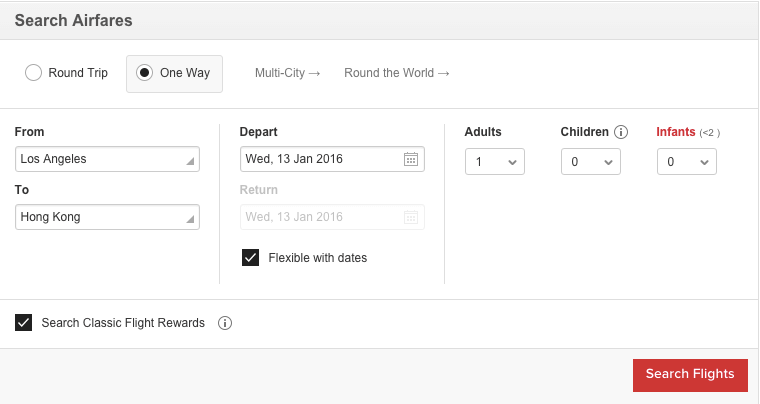Viewport: 760px width, 404px height.
Task: Toggle Search Classic Flight Rewards checkbox
Action: (23, 323)
